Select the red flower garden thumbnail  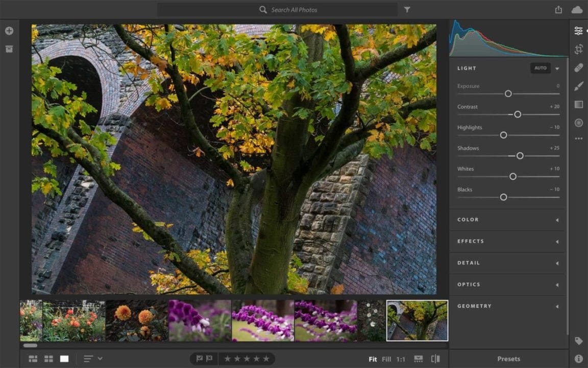(74, 320)
